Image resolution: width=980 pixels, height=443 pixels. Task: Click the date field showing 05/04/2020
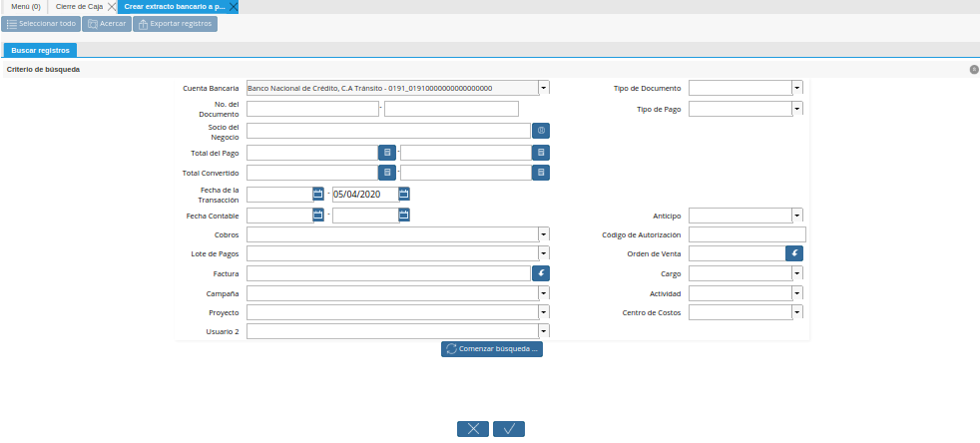click(x=365, y=195)
